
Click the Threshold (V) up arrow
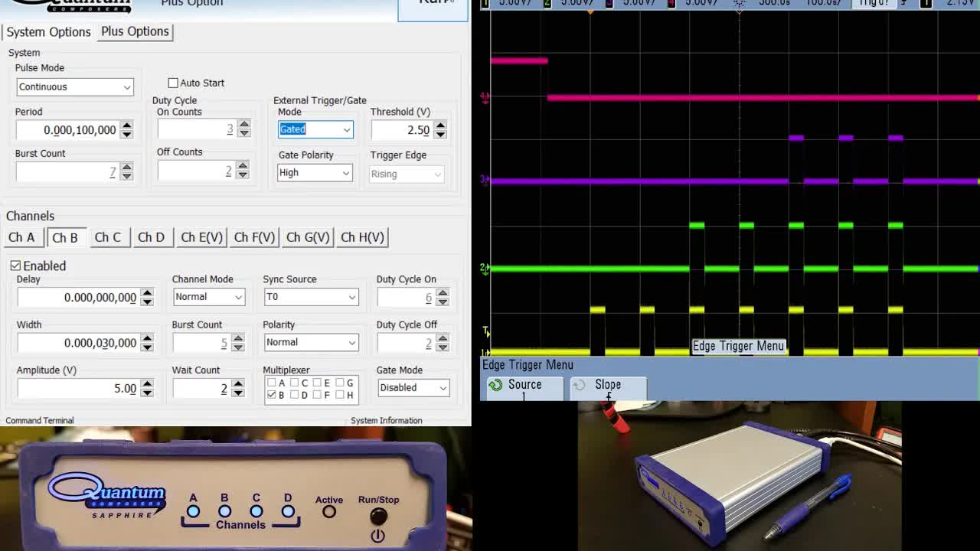(439, 126)
